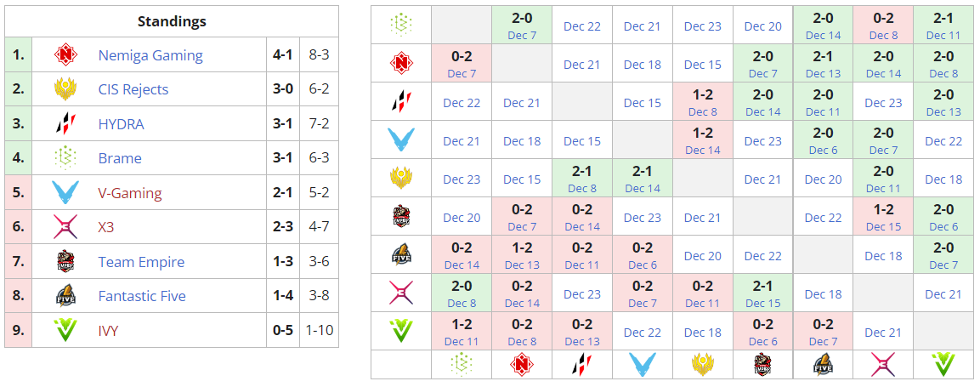Select X3 logo in crosstable left column

pos(401,293)
